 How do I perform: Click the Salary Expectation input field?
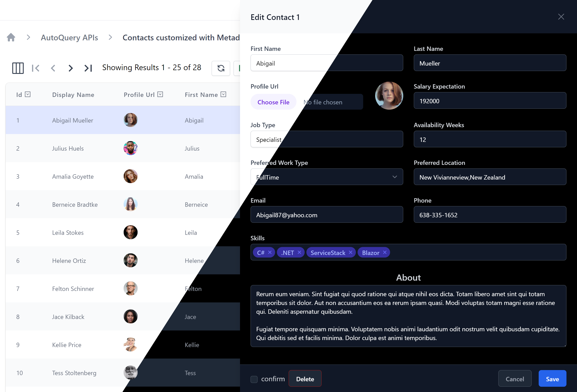click(x=490, y=101)
